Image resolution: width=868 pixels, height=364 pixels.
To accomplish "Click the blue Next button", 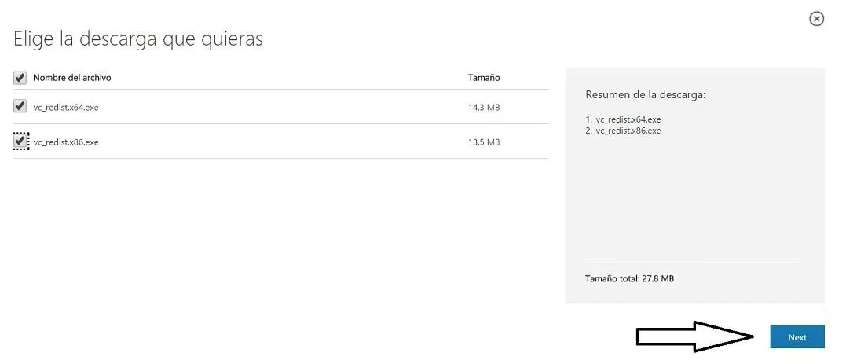I will pos(797,336).
